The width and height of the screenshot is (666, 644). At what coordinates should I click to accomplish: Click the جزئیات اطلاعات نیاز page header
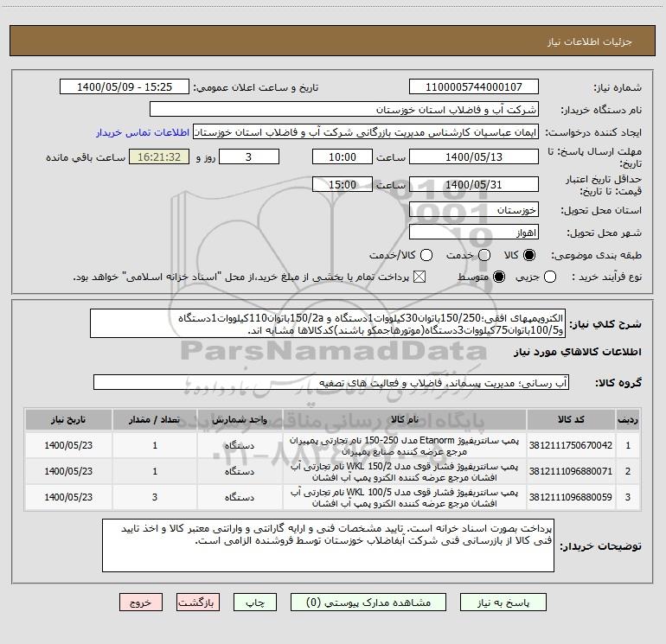(589, 41)
